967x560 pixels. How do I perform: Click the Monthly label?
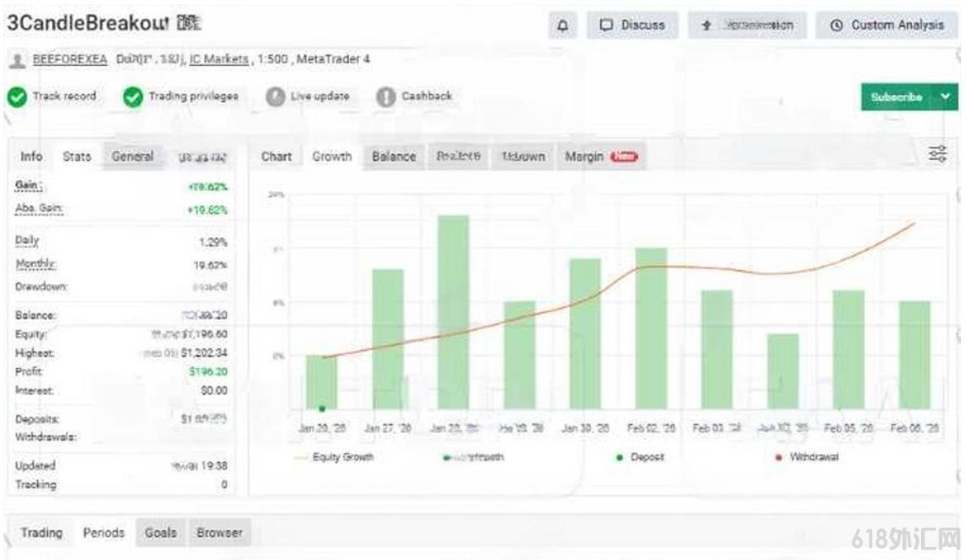[x=35, y=264]
